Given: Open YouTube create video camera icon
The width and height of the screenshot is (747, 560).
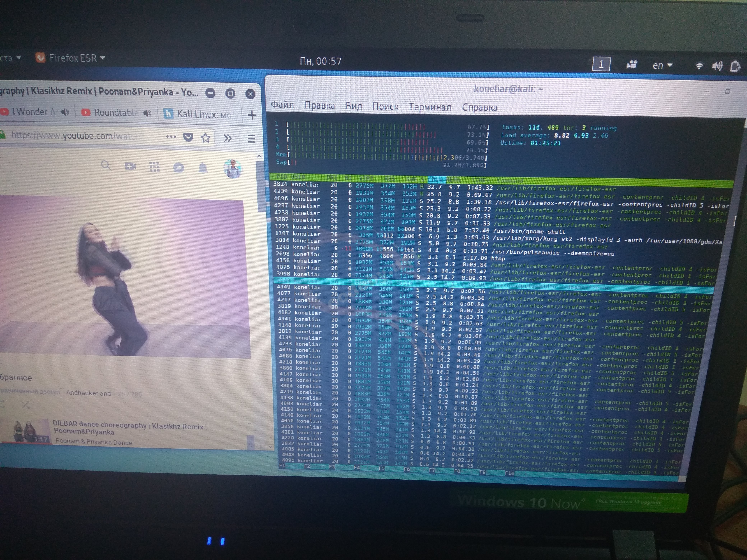Looking at the screenshot, I should (130, 166).
